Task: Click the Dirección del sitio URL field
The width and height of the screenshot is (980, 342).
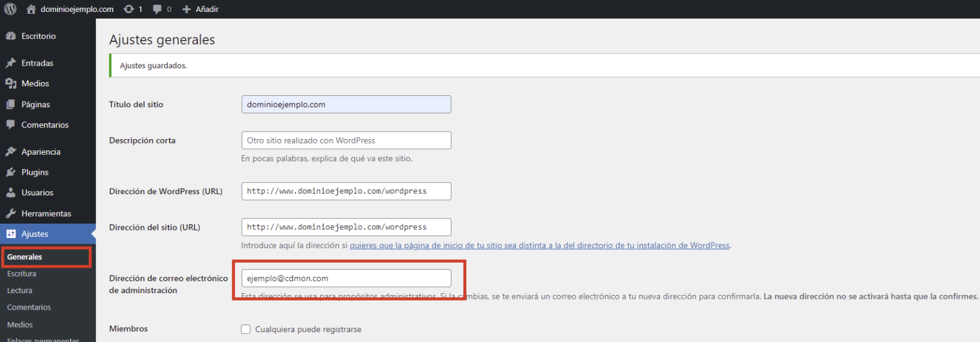Action: pos(346,227)
